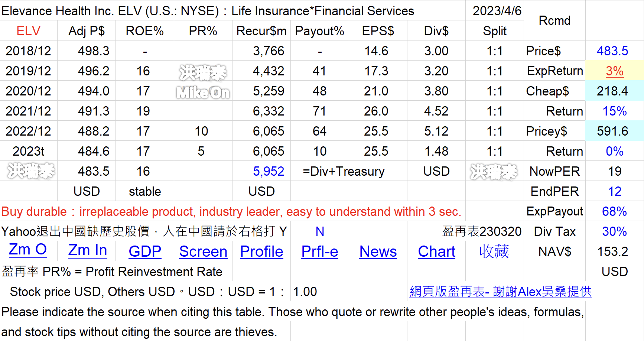Select the Payout% column header
The width and height of the screenshot is (644, 341).
tap(320, 31)
